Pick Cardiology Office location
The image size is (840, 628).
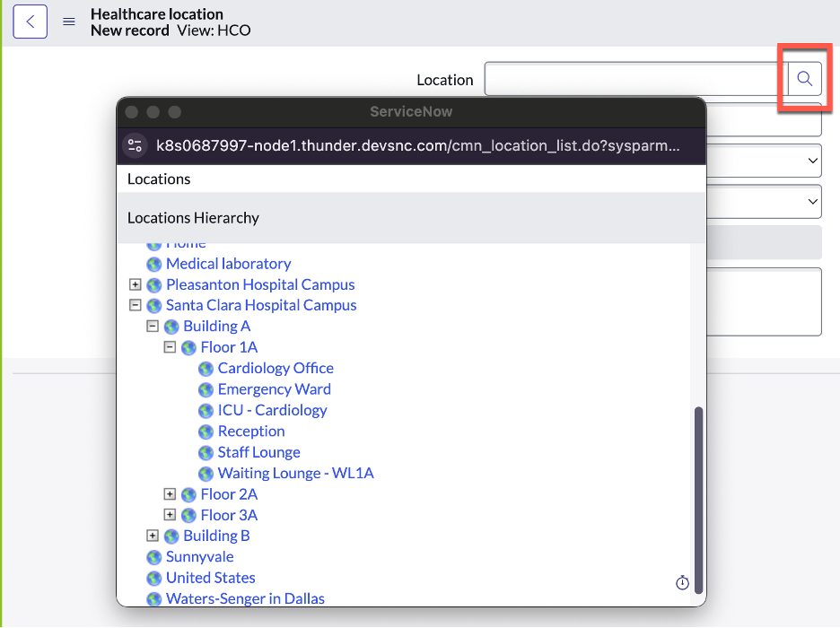(x=276, y=369)
